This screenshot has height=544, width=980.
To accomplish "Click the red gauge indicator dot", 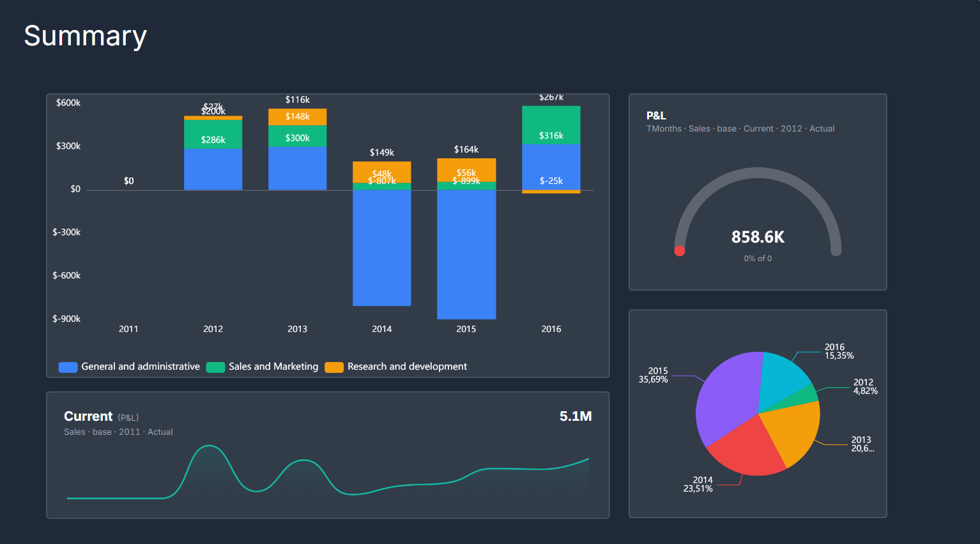I will click(x=680, y=251).
